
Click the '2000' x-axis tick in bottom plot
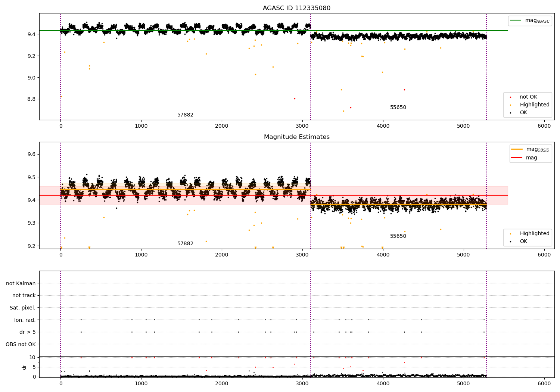pos(222,384)
